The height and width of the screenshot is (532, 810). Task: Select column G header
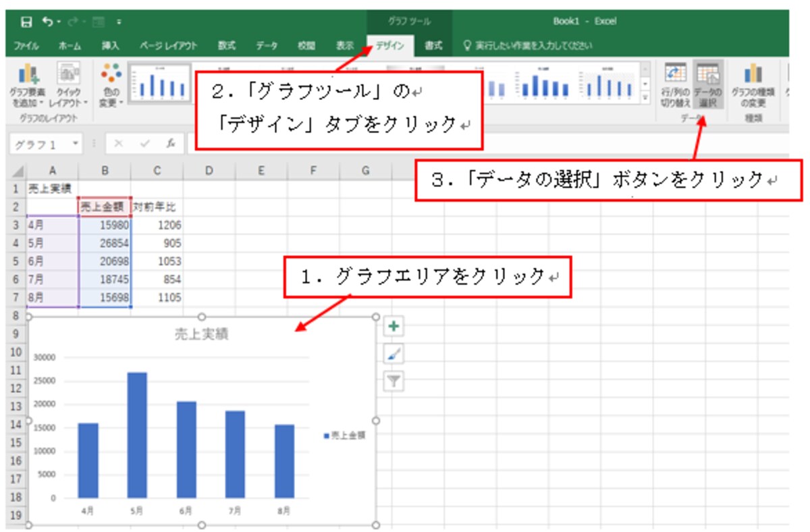tap(365, 171)
